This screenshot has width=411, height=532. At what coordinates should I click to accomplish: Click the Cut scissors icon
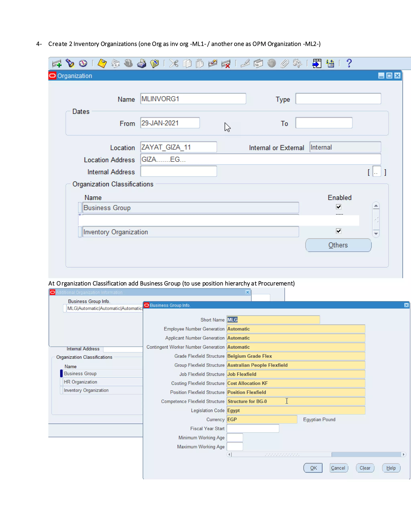(x=174, y=64)
